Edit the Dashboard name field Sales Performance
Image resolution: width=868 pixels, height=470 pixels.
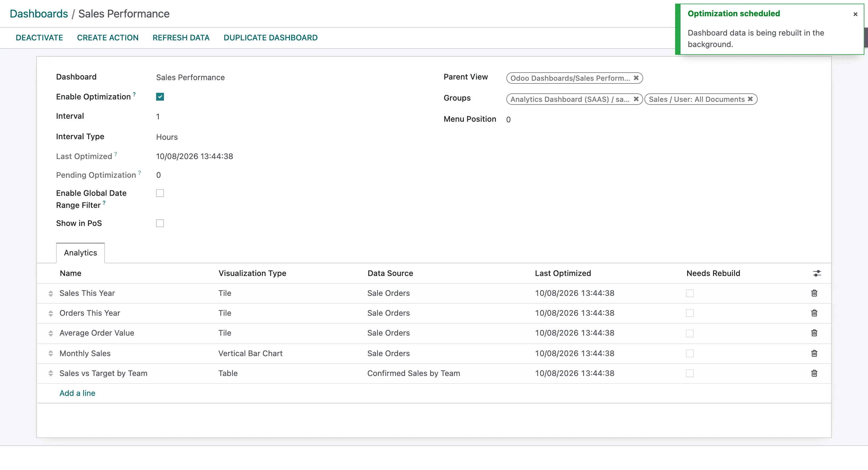pos(190,77)
